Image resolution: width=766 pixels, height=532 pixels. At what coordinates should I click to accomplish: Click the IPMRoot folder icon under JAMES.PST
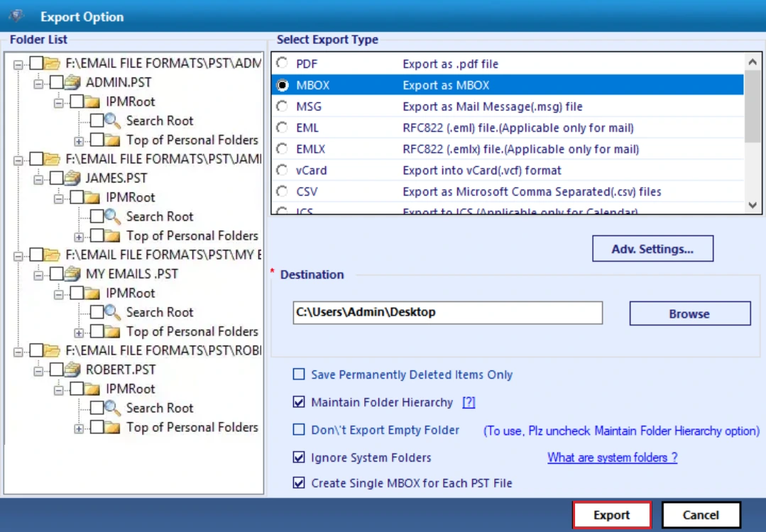92,197
